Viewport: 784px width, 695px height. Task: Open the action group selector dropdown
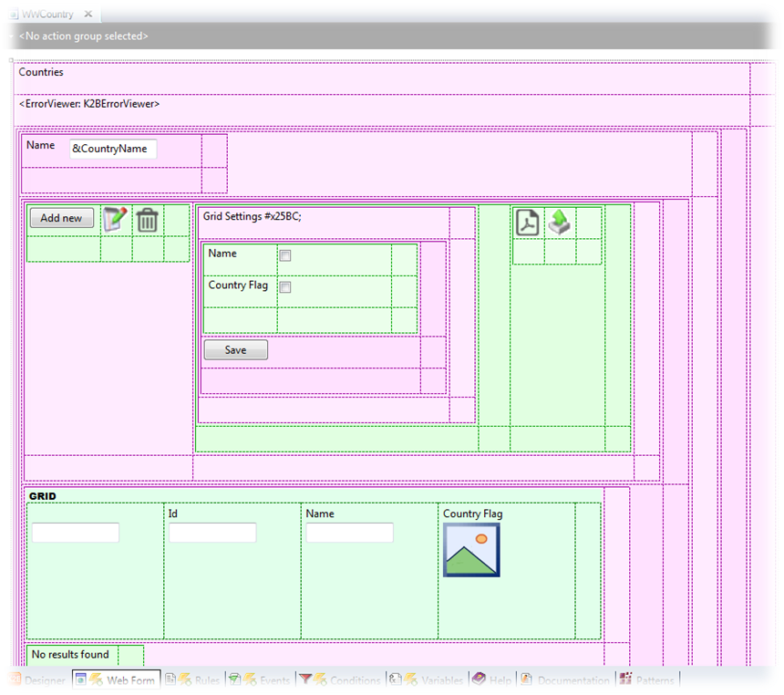[x=9, y=34]
